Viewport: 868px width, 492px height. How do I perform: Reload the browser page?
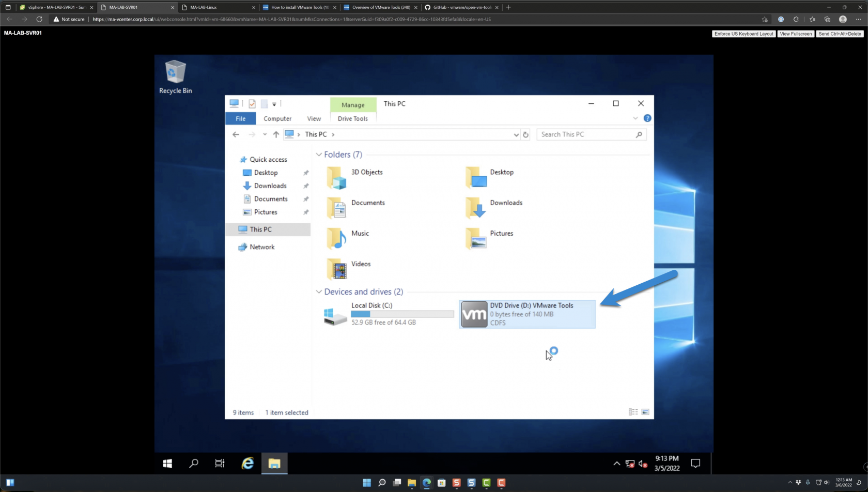[x=39, y=19]
